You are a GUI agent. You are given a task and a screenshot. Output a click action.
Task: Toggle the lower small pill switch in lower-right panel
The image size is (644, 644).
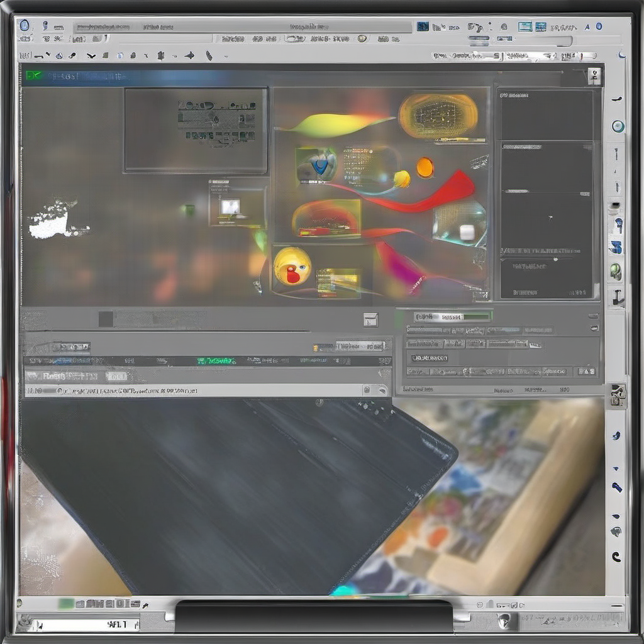coord(593,328)
